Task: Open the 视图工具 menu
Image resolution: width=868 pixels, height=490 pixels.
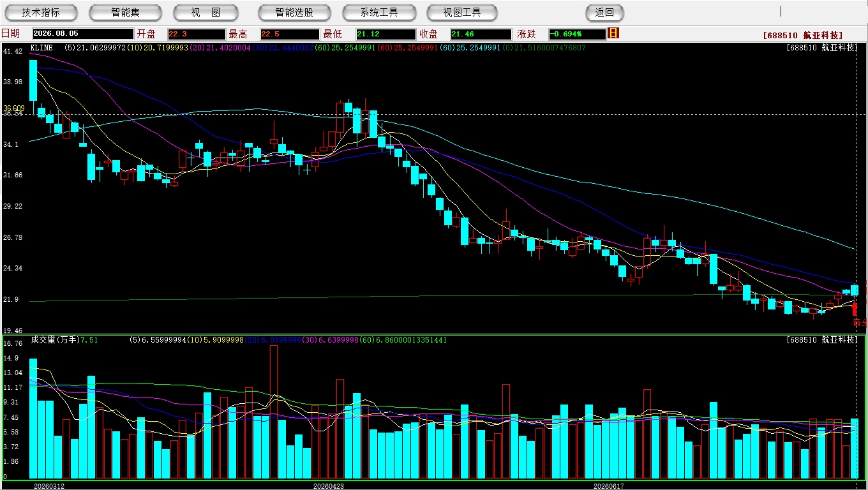Action: tap(462, 12)
